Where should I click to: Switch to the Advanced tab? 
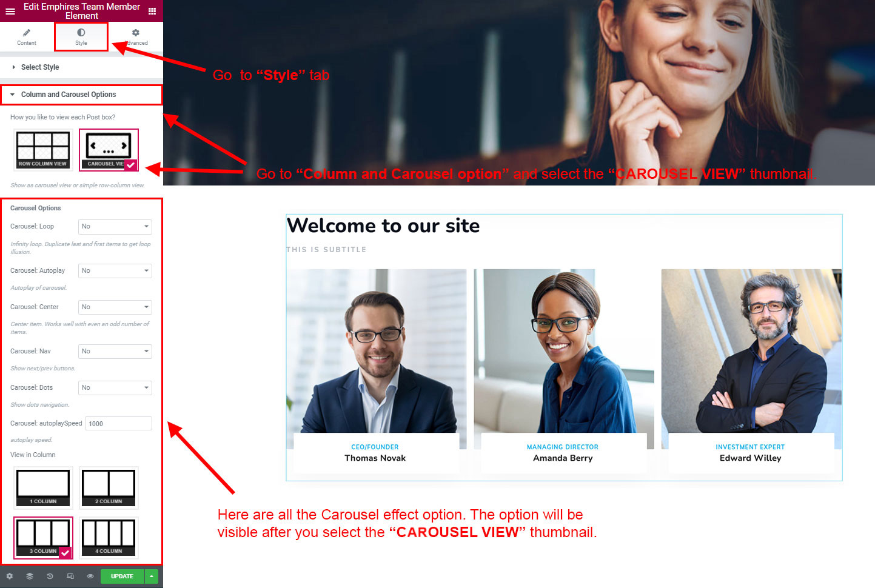(136, 37)
